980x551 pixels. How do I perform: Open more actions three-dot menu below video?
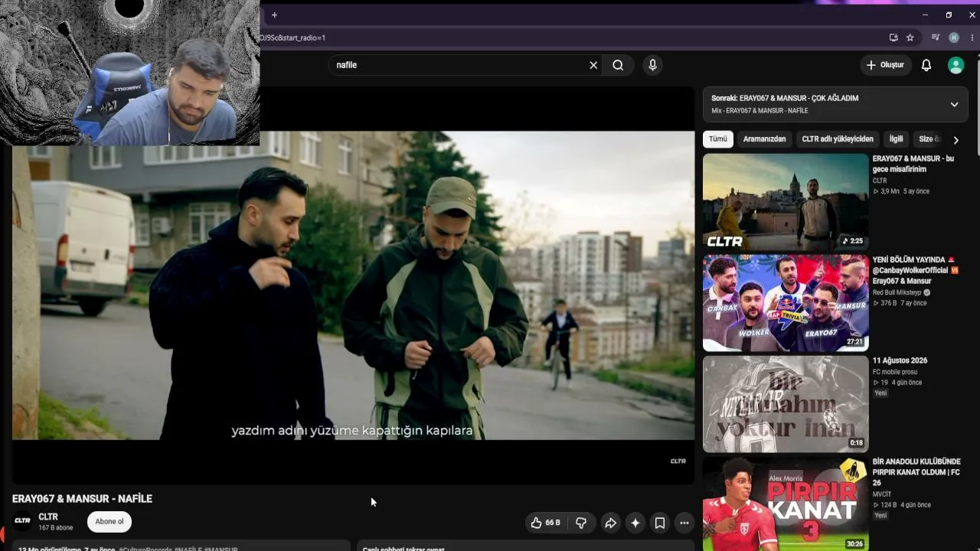[684, 523]
